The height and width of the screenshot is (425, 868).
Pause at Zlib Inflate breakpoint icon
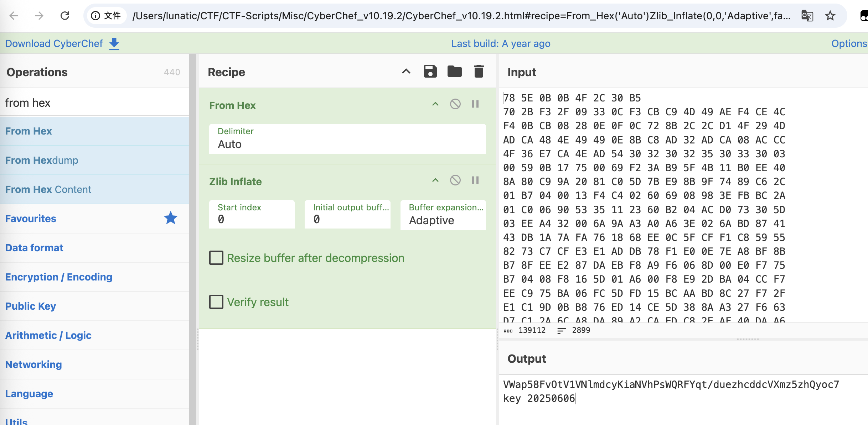pos(475,180)
